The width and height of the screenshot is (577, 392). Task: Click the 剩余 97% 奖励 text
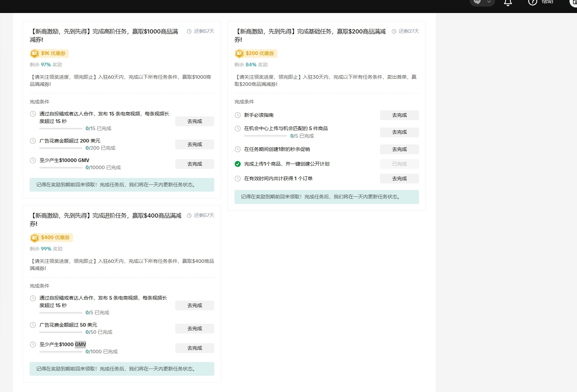tap(46, 65)
